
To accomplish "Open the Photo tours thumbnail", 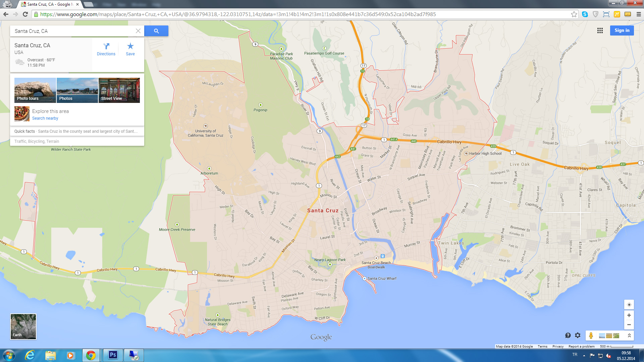I will (x=35, y=90).
